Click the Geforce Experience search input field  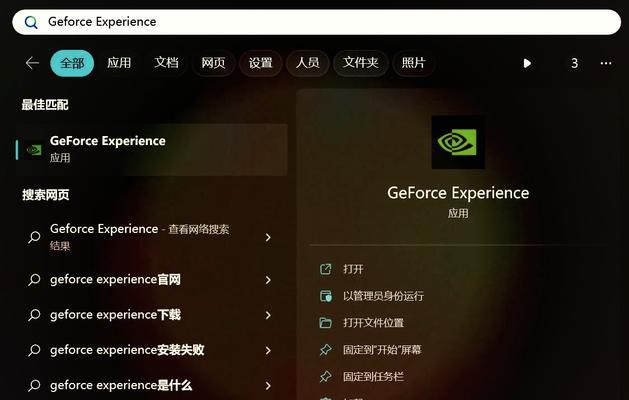(317, 22)
